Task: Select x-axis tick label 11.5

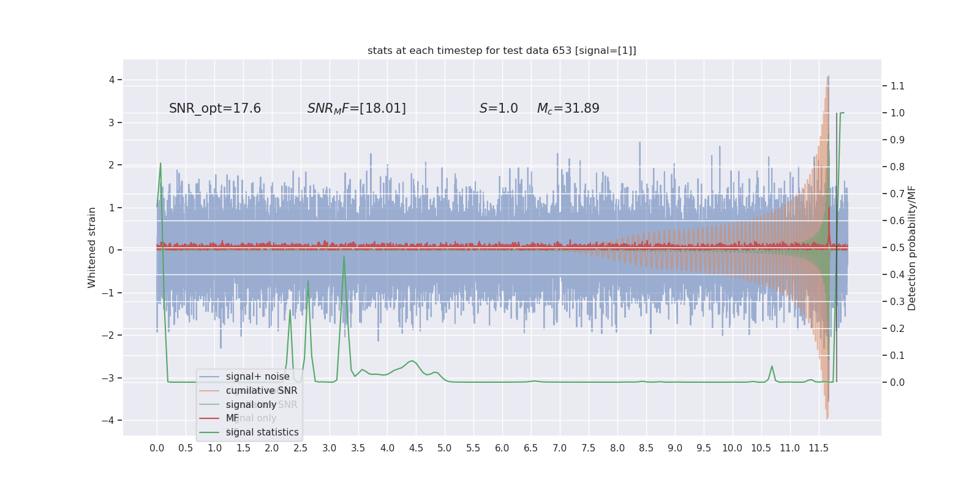Action: click(819, 448)
